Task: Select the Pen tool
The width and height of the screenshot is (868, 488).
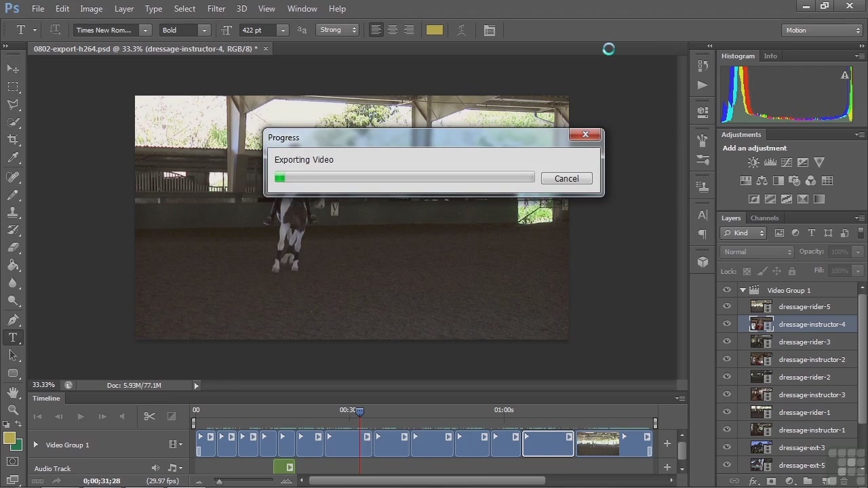Action: click(13, 319)
